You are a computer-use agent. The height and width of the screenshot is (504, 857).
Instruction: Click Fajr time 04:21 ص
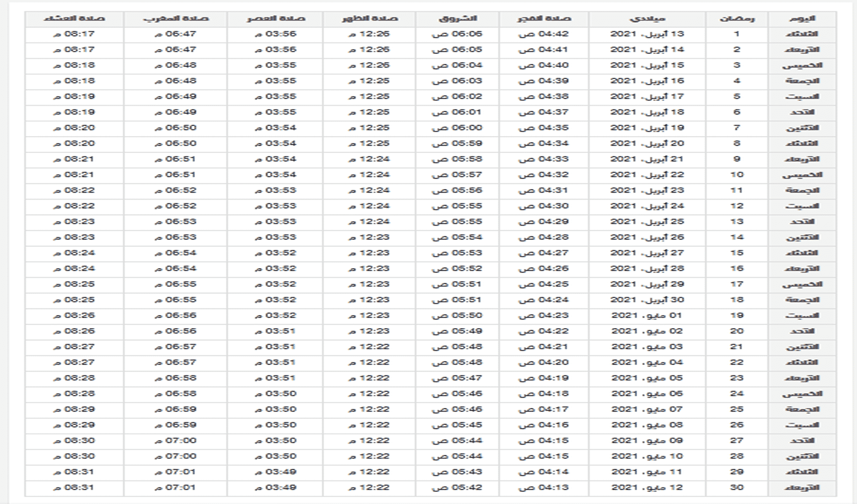(x=544, y=347)
